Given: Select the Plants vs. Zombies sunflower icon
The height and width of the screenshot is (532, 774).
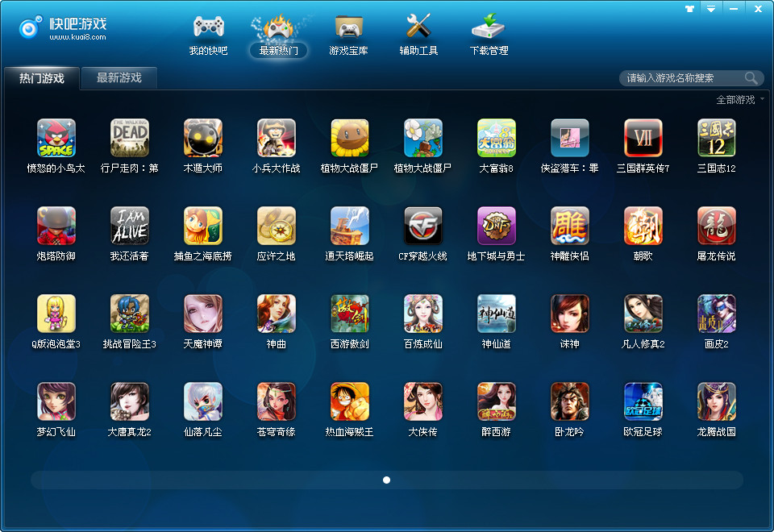Looking at the screenshot, I should point(350,138).
